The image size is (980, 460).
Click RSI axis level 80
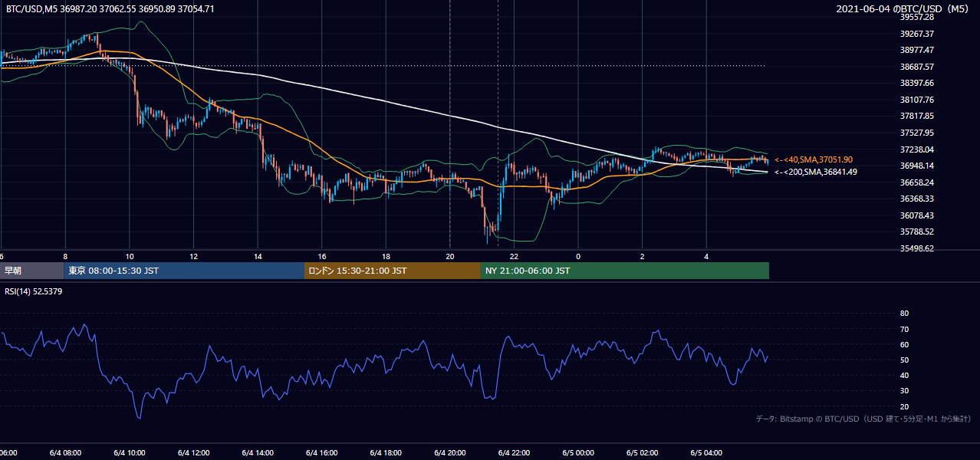904,314
